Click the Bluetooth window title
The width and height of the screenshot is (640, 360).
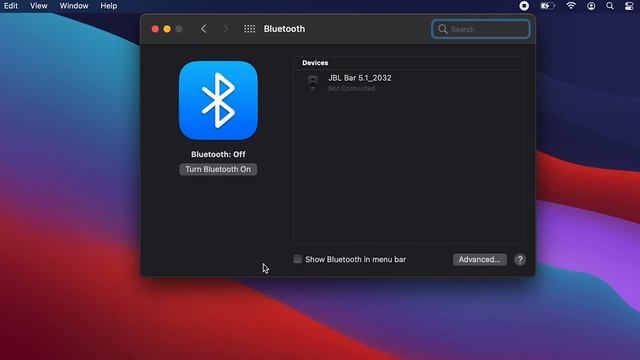tap(284, 29)
